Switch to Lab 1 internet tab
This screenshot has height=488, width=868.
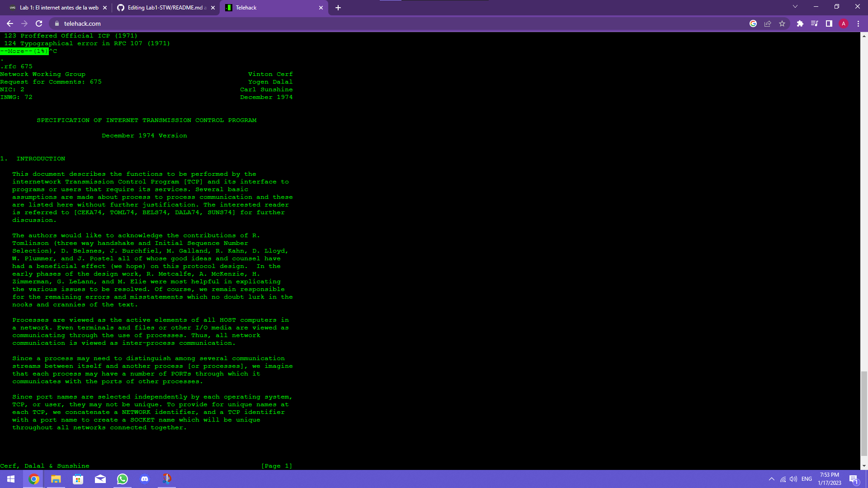coord(59,8)
